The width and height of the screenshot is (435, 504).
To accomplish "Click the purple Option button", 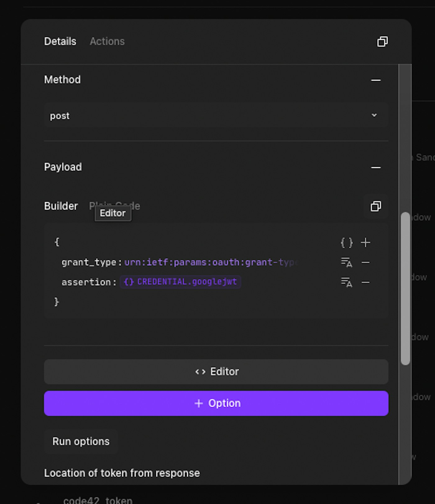I will 216,403.
